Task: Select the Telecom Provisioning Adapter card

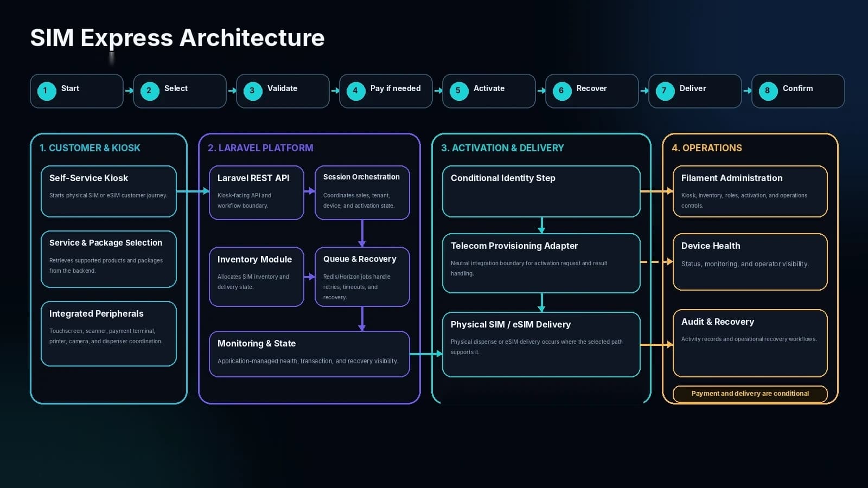Action: click(541, 263)
